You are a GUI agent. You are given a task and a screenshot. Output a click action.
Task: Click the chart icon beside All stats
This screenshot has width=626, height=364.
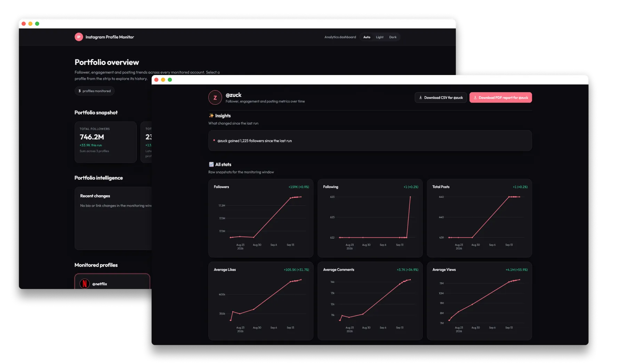[211, 164]
